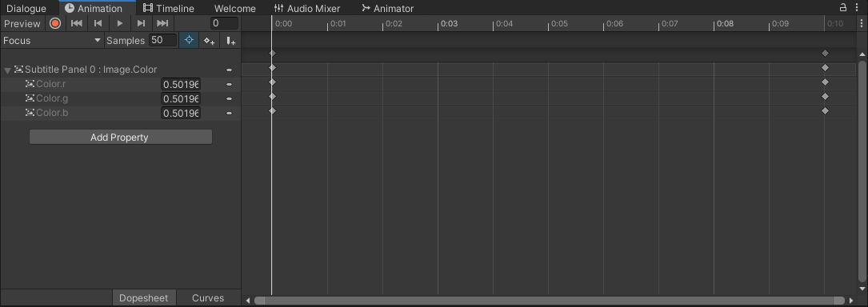Select summary keyframe near 0:10

tap(825, 53)
